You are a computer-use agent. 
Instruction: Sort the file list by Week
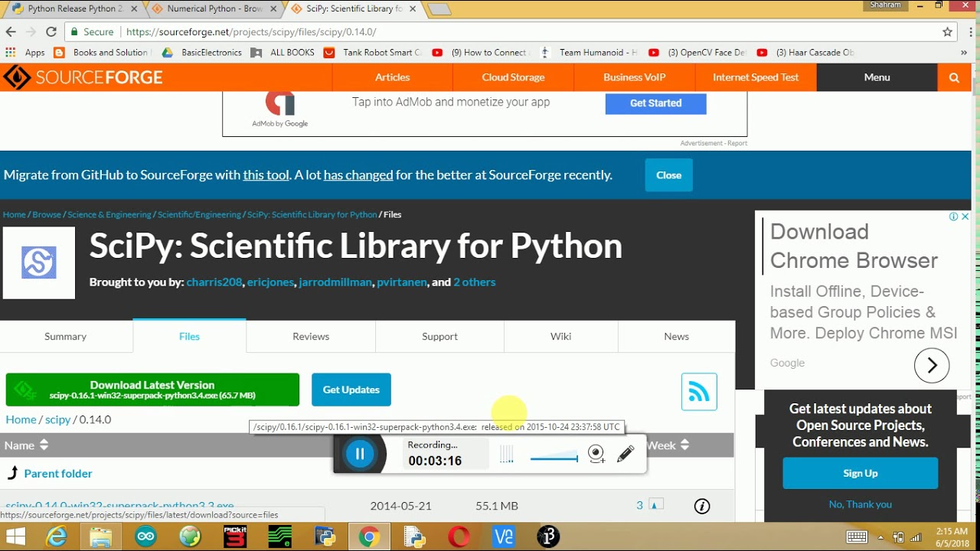coord(668,445)
